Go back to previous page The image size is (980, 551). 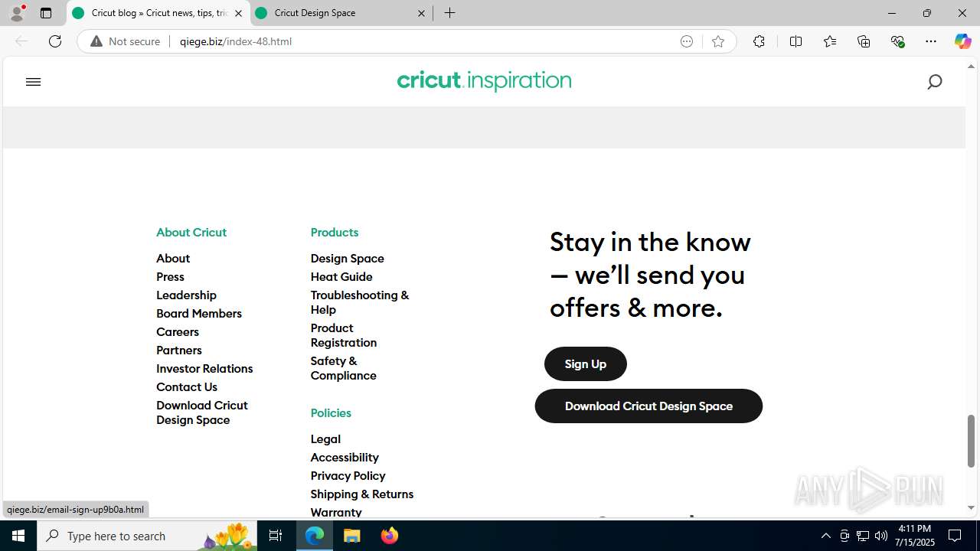21,41
